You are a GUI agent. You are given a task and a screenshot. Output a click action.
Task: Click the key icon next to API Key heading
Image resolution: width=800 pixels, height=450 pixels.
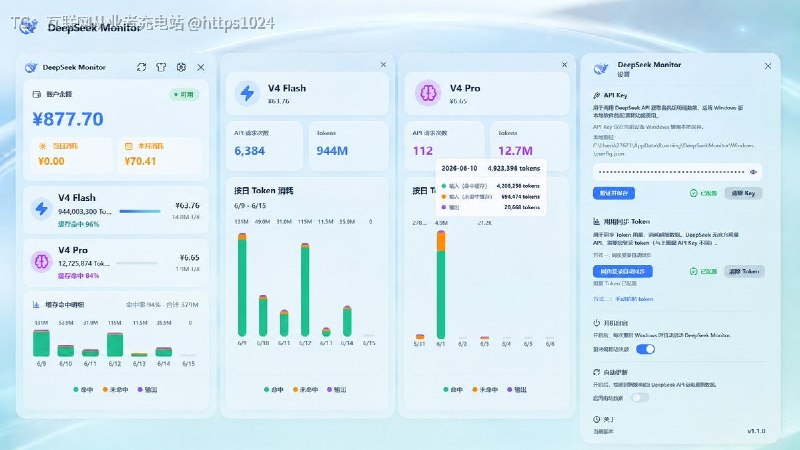click(x=596, y=95)
